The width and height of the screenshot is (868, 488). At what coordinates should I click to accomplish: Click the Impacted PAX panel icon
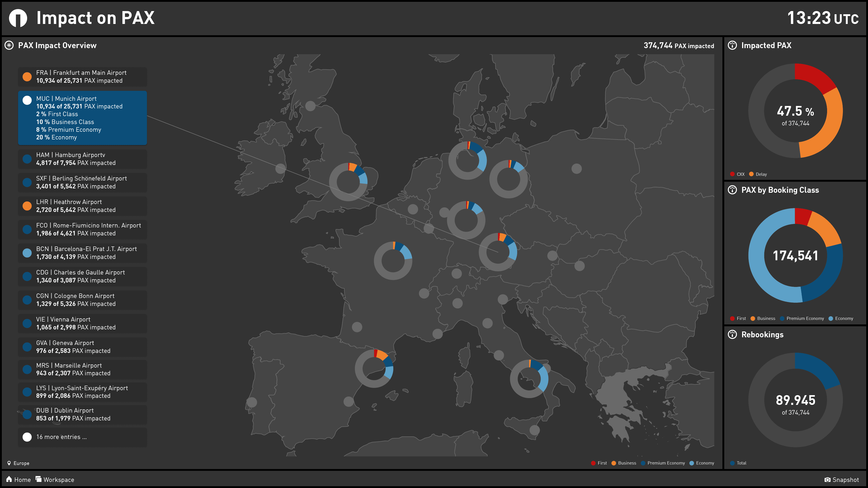pyautogui.click(x=732, y=45)
